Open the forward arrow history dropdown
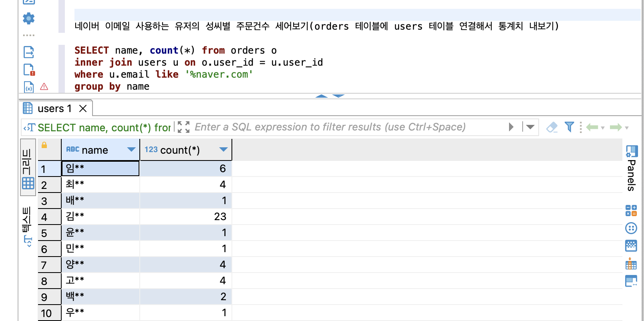This screenshot has height=321, width=644. click(627, 128)
